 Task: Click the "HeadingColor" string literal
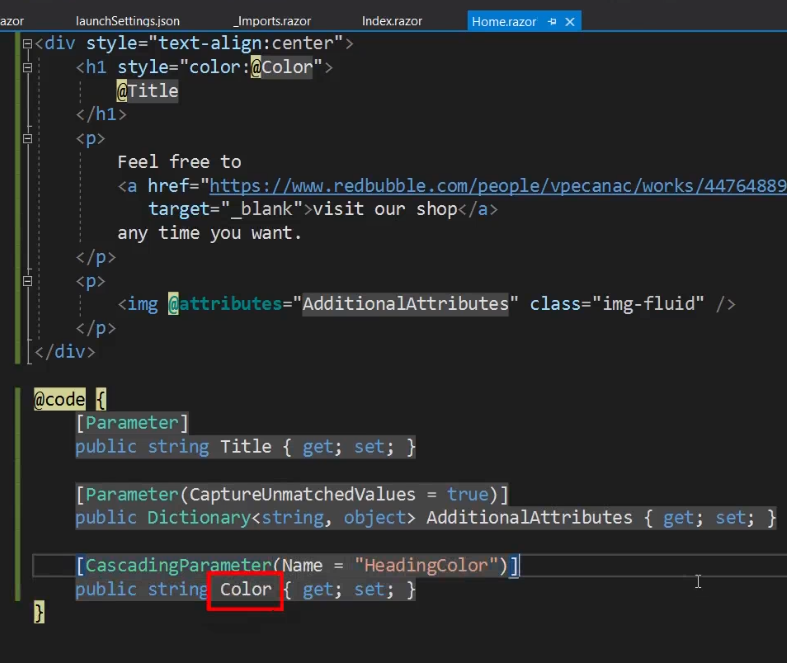[x=426, y=566]
